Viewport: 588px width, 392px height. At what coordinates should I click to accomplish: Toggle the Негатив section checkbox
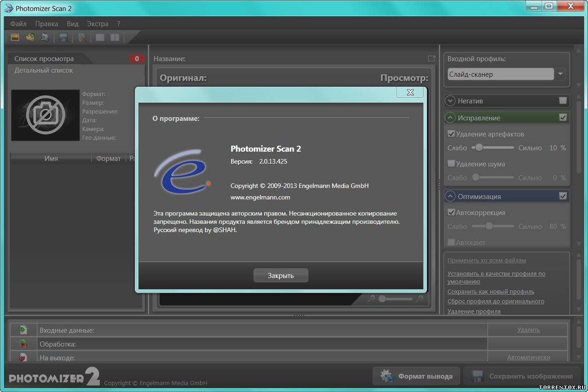point(563,101)
